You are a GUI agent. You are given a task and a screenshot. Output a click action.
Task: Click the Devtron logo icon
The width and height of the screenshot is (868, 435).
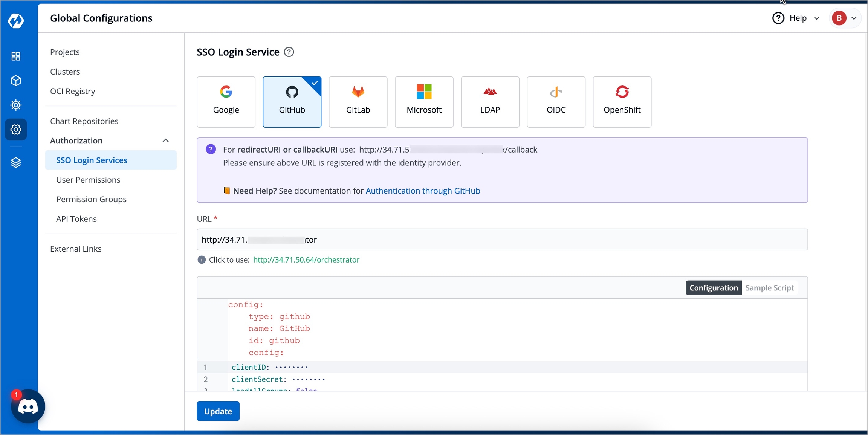pos(16,21)
